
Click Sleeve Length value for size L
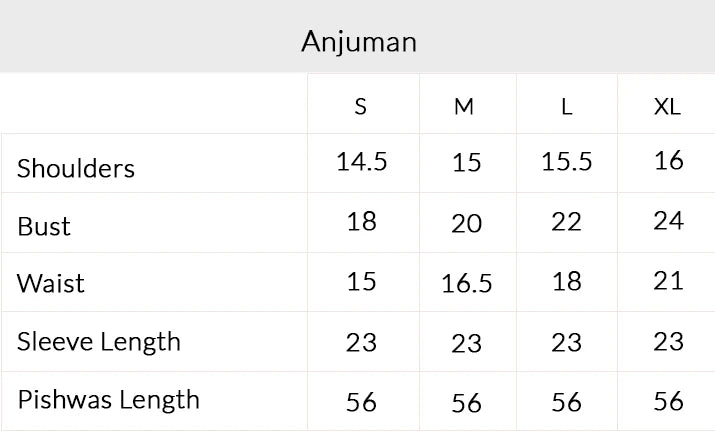[x=567, y=342]
